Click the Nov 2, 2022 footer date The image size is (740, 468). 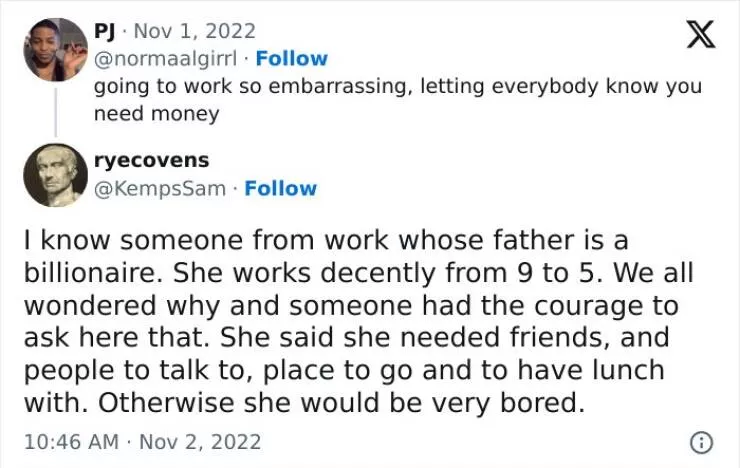click(x=202, y=441)
